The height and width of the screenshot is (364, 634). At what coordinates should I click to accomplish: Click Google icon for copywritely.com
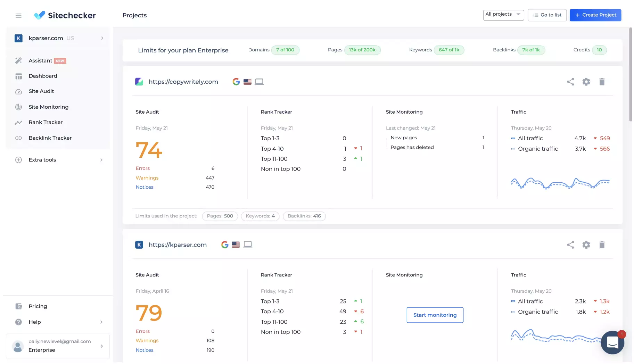pos(236,82)
